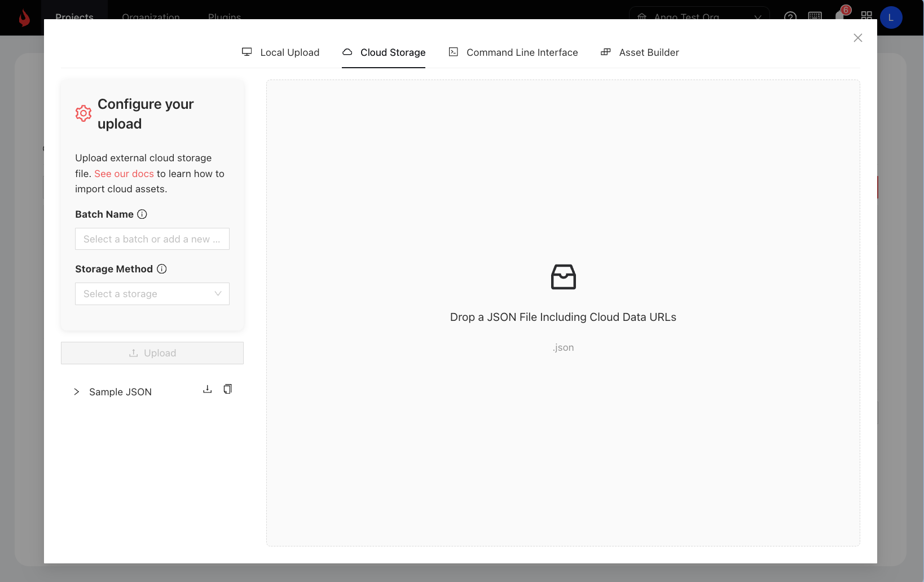
Task: Click the Batch Name info icon
Action: pyautogui.click(x=142, y=214)
